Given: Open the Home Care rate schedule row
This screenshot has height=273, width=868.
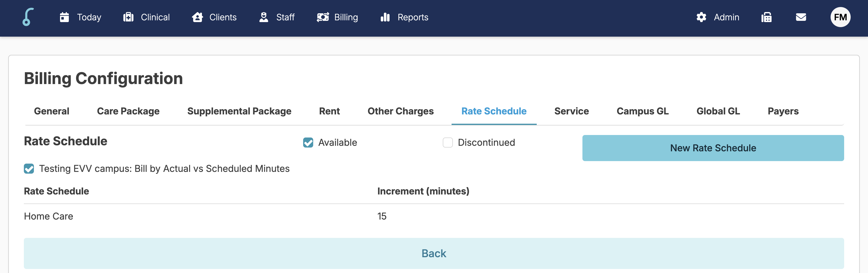Looking at the screenshot, I should point(48,216).
